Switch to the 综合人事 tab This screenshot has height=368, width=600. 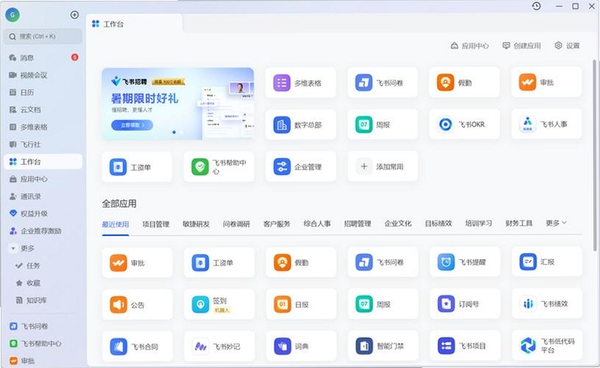(x=317, y=223)
